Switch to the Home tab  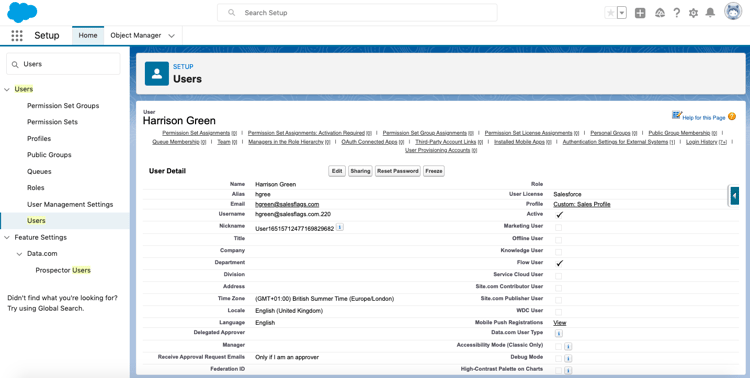click(x=88, y=35)
